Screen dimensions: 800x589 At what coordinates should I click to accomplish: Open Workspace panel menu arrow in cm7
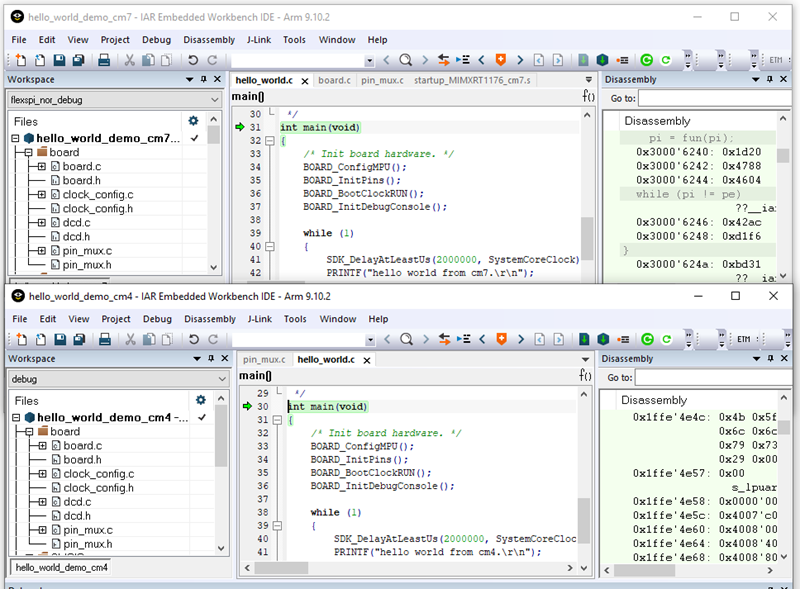tap(189, 79)
